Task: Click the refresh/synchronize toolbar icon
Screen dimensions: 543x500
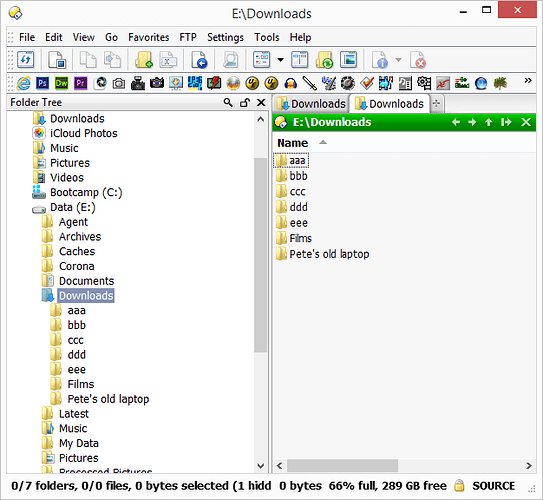Action: [x=26, y=60]
